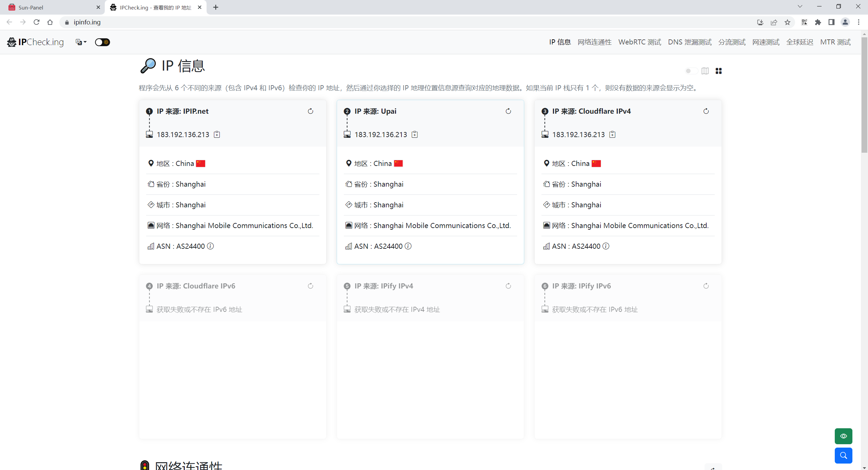Click AS24400 in the Upai card
This screenshot has width=868, height=470.
388,246
